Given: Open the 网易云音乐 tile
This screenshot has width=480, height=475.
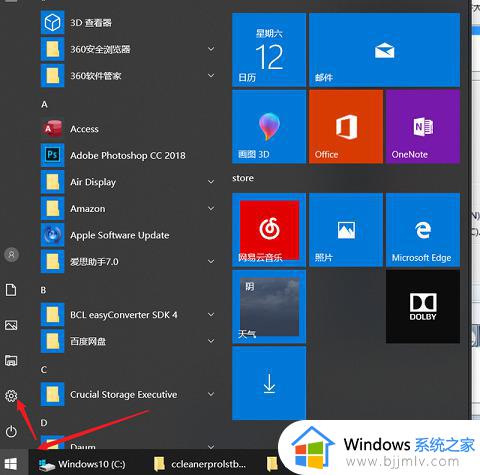Looking at the screenshot, I should click(269, 230).
